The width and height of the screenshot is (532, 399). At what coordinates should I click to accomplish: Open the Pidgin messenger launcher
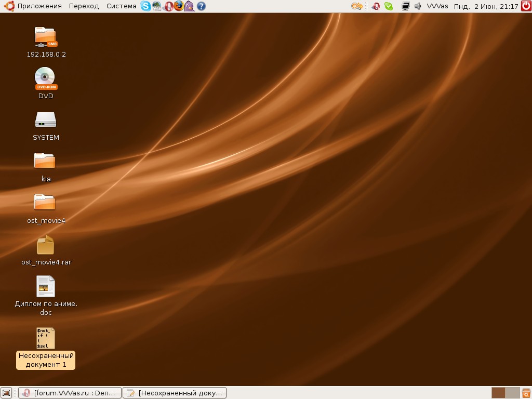click(190, 6)
